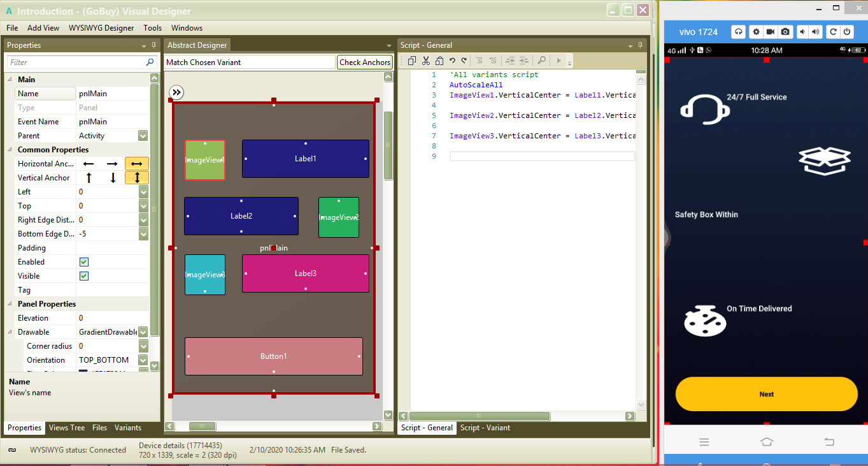Click the Check Anchors button
Image resolution: width=868 pixels, height=466 pixels.
pyautogui.click(x=365, y=62)
